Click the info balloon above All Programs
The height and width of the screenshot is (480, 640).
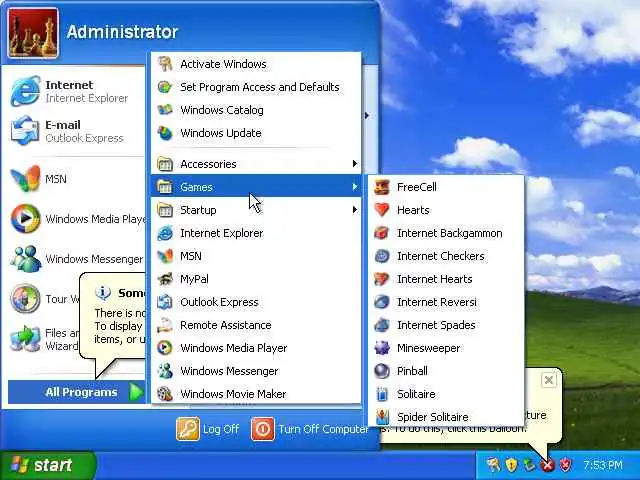point(112,316)
